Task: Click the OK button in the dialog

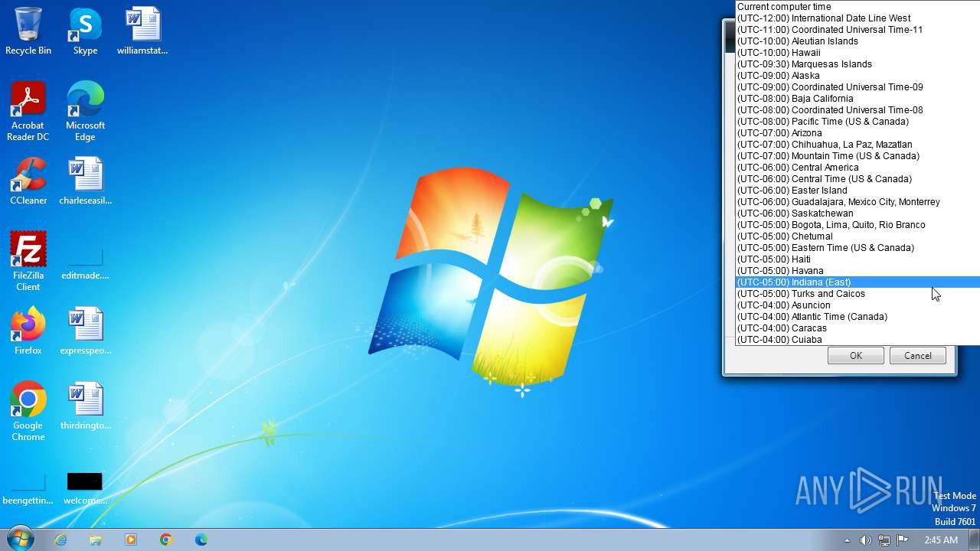Action: point(856,356)
